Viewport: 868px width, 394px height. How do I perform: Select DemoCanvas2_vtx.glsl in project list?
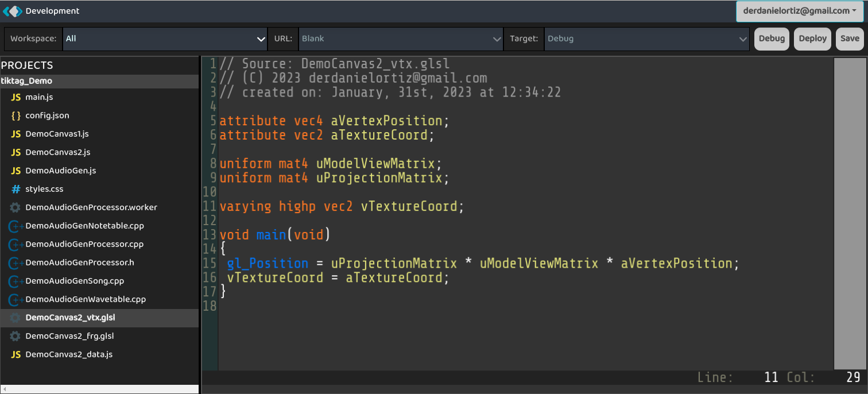[99, 318]
